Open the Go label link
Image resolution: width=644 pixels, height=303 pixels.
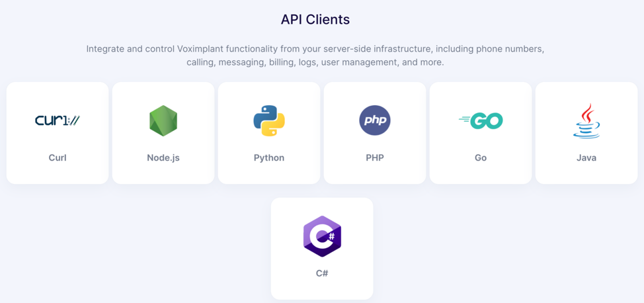pyautogui.click(x=481, y=158)
